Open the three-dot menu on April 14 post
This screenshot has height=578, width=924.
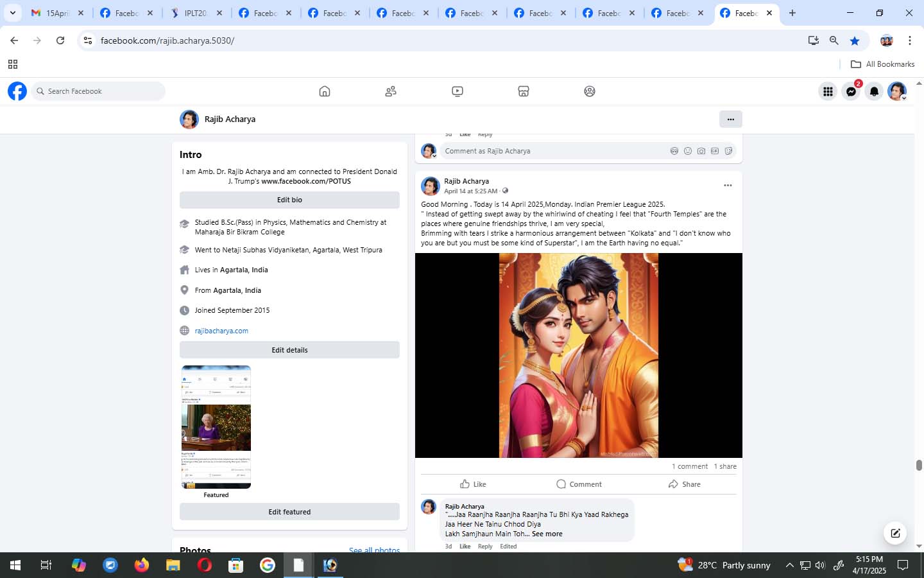click(x=728, y=185)
